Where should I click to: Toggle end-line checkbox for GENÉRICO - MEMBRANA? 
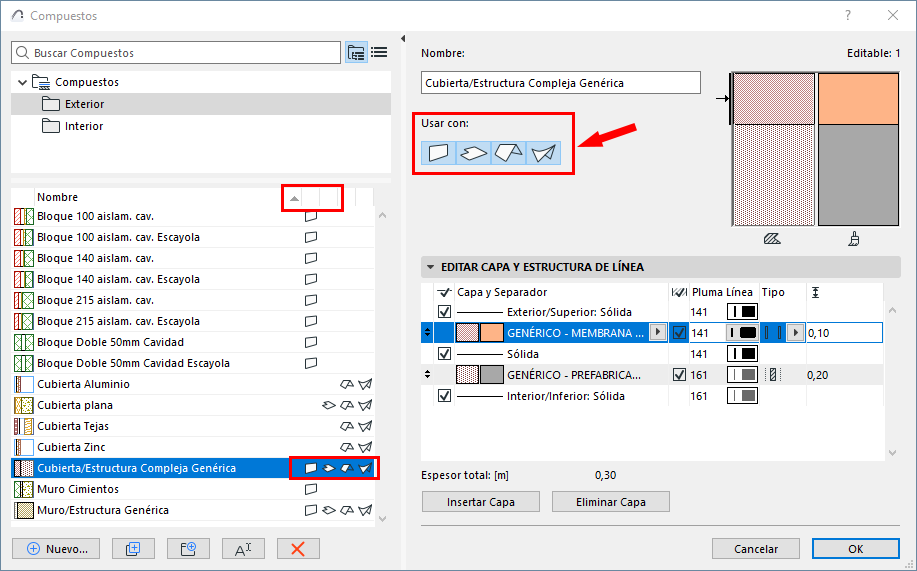tap(679, 333)
